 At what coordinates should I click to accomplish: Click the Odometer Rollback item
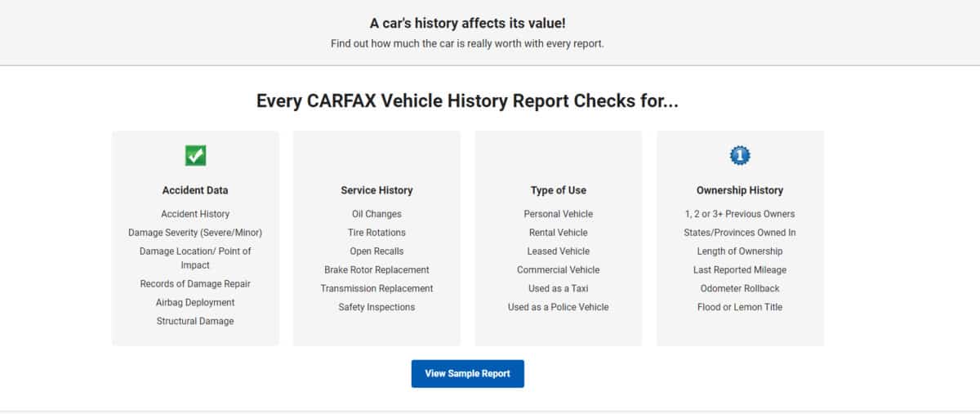point(740,288)
